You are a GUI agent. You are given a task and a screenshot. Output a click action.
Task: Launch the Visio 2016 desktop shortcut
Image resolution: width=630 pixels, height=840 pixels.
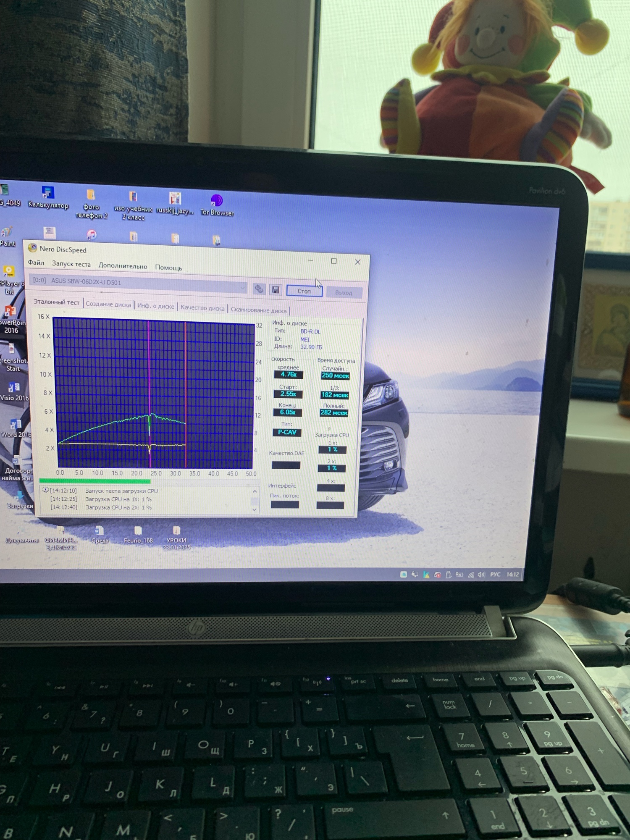pos(14,391)
